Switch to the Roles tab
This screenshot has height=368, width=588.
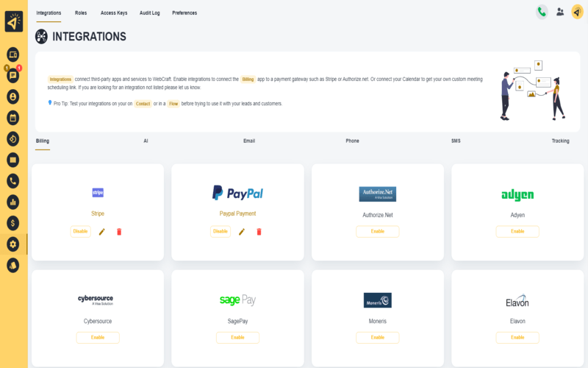click(x=81, y=13)
